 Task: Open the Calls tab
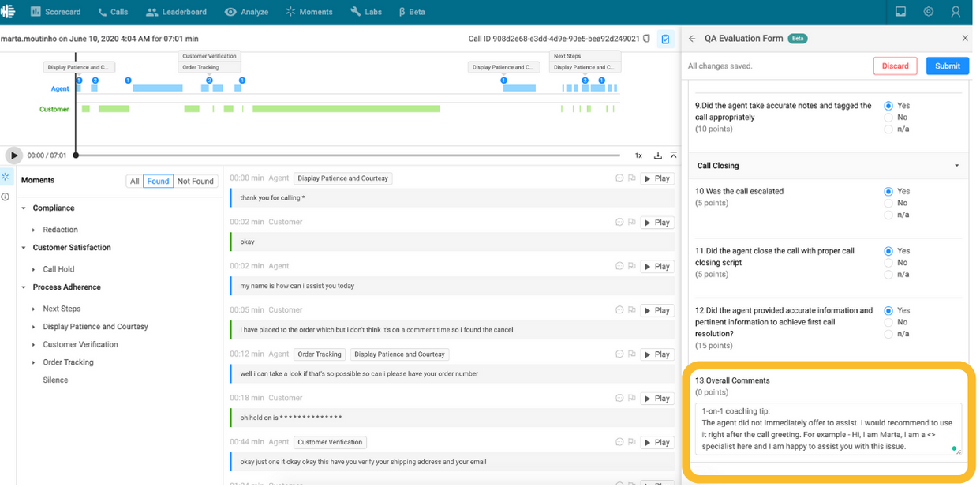click(113, 12)
